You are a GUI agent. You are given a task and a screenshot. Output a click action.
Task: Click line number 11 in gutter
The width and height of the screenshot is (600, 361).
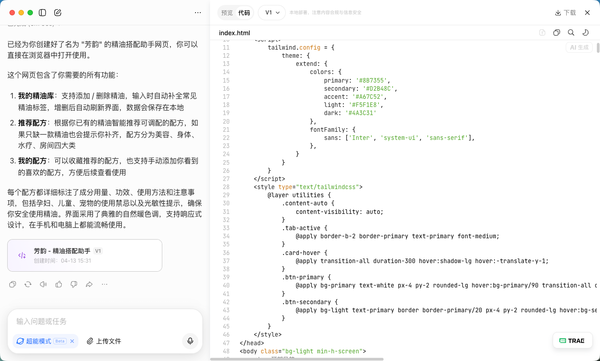tap(226, 47)
